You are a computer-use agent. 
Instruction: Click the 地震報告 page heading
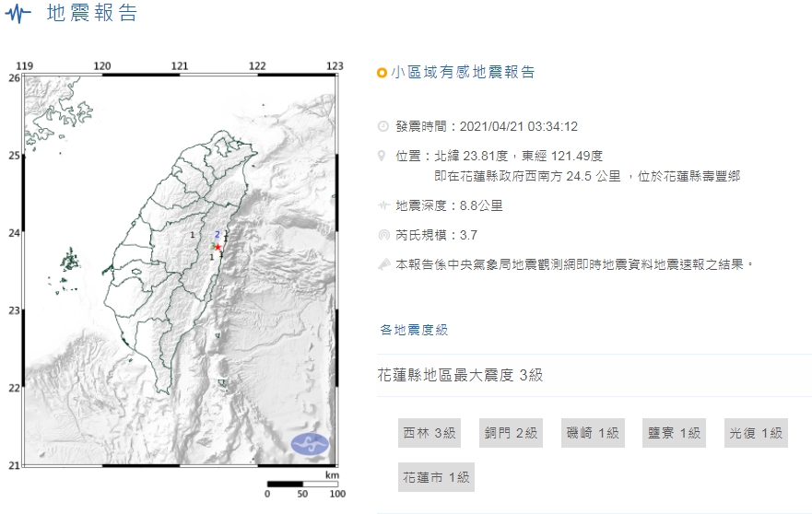point(91,14)
